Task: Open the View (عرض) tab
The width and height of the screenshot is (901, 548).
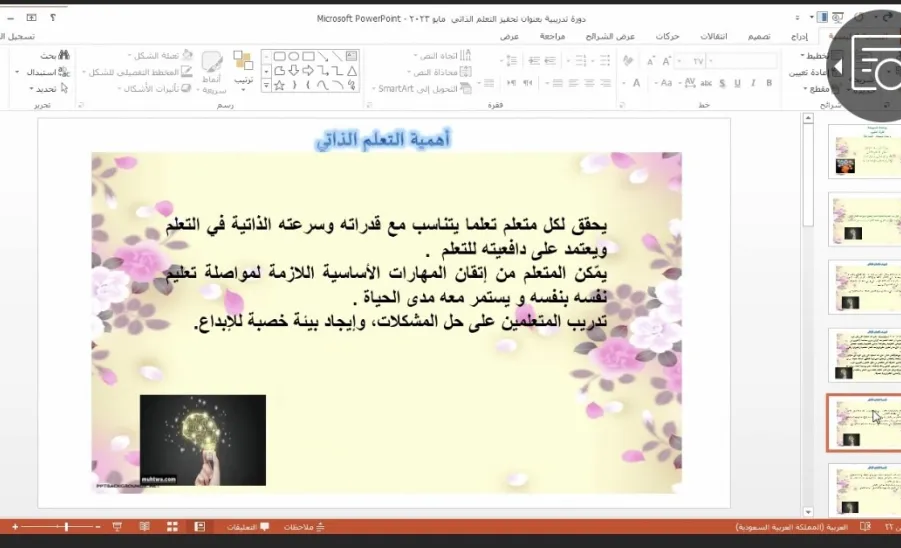Action: (509, 36)
